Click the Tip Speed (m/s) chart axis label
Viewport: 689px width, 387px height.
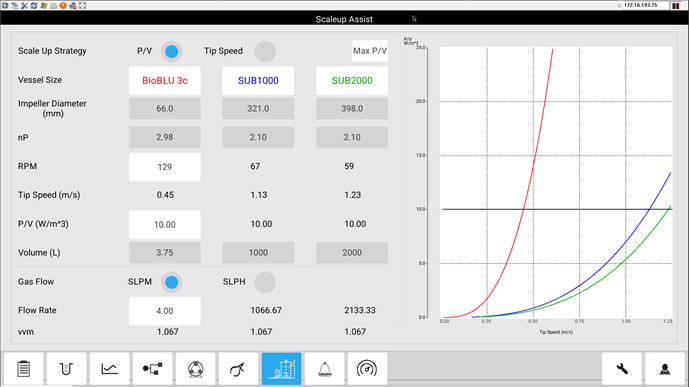[556, 332]
